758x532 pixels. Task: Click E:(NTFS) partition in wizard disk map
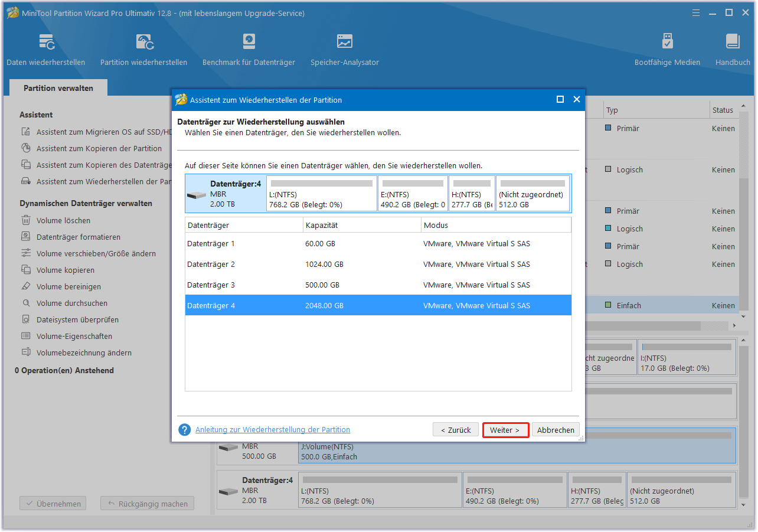coord(413,194)
